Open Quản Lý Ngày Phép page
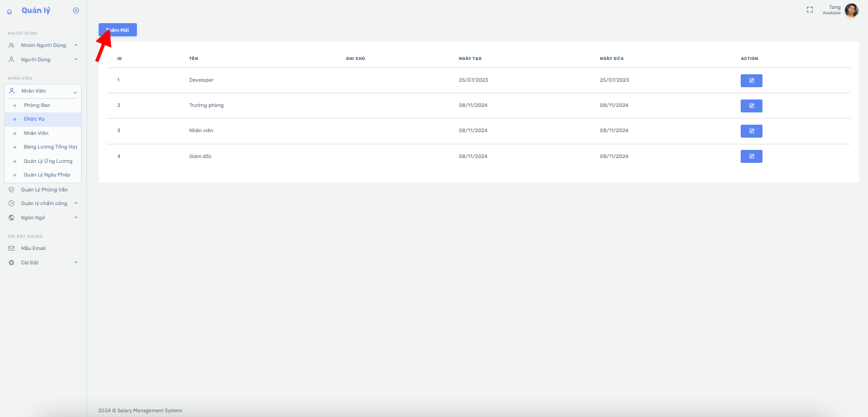The width and height of the screenshot is (868, 417). [47, 175]
